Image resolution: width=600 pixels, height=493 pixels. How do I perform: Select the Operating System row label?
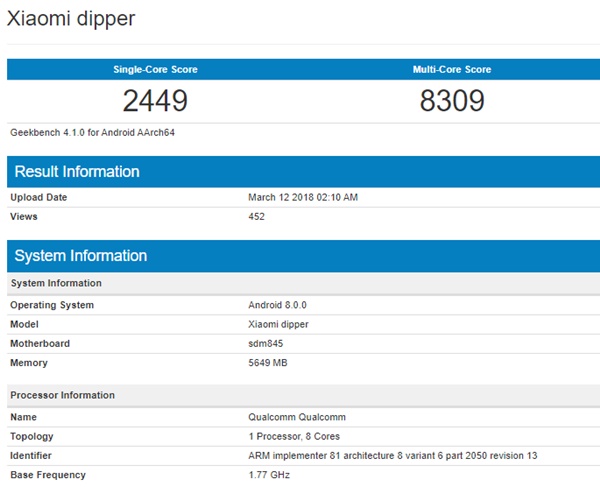pyautogui.click(x=52, y=305)
